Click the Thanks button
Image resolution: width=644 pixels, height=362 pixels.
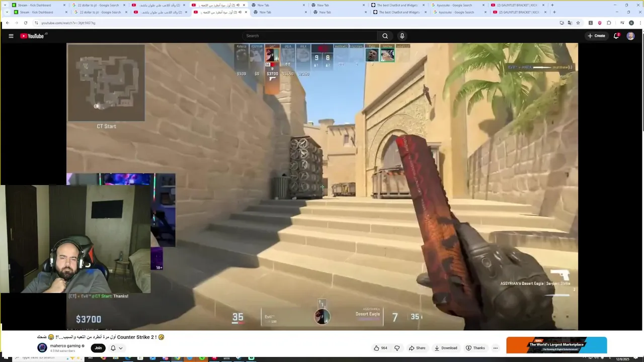coord(475,348)
